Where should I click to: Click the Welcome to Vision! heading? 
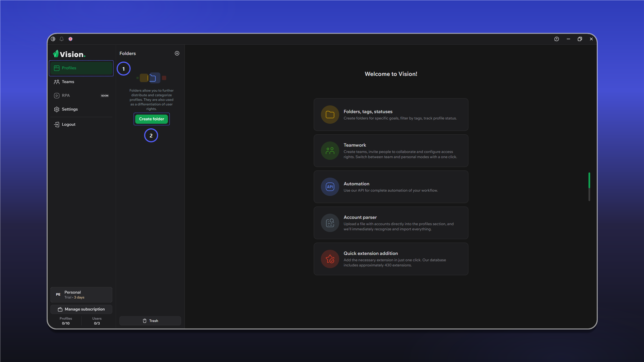(x=391, y=74)
